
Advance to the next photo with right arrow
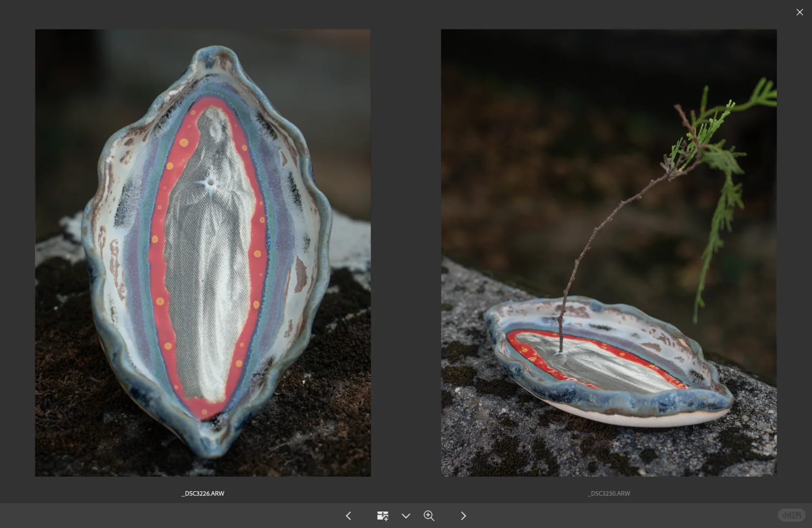coord(463,516)
